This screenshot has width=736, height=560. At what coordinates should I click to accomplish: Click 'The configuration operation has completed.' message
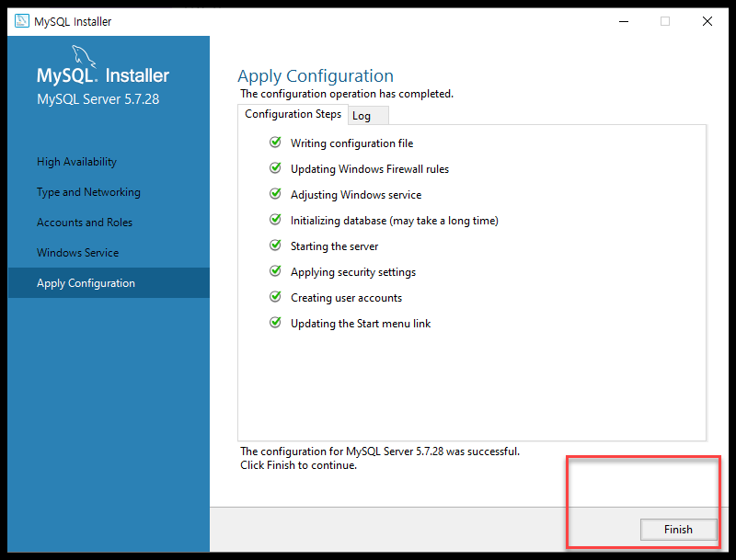click(x=347, y=94)
